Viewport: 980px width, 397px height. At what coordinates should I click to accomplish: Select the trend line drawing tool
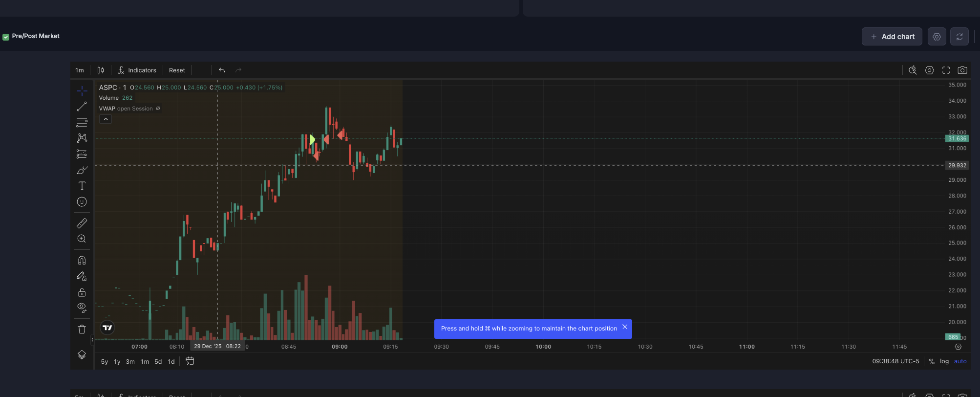82,107
